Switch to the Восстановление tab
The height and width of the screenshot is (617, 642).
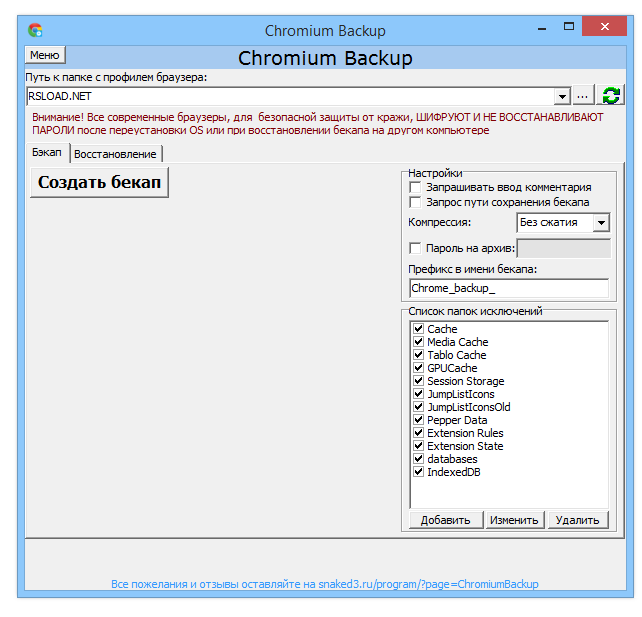(115, 154)
